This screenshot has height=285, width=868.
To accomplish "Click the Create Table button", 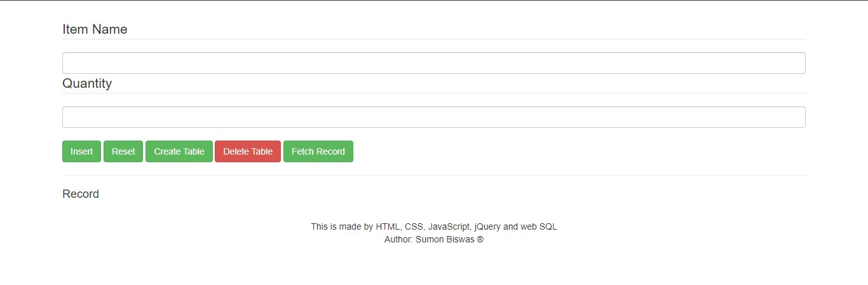I will coord(179,151).
